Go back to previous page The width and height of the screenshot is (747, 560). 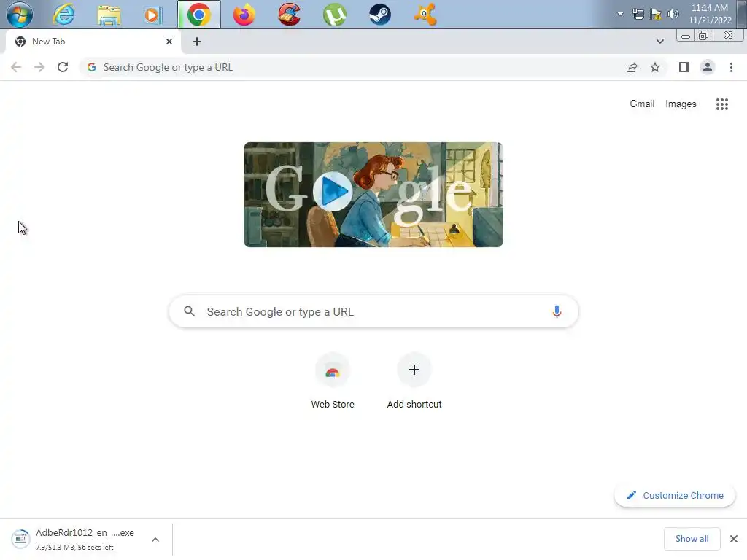[16, 67]
